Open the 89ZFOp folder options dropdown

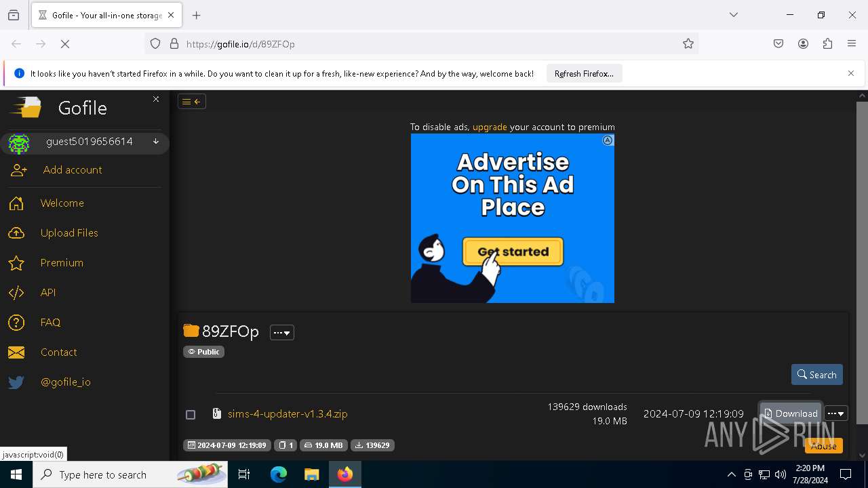click(x=282, y=333)
